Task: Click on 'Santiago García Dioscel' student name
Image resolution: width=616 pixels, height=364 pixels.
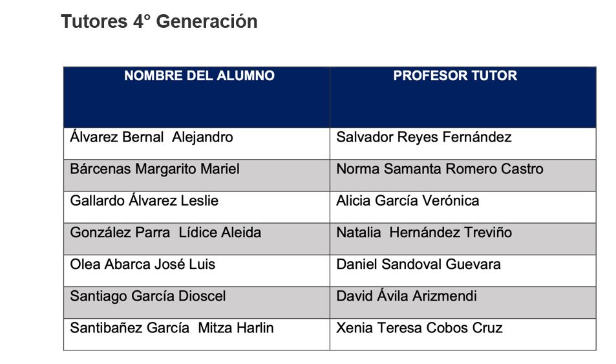Action: pos(148,295)
